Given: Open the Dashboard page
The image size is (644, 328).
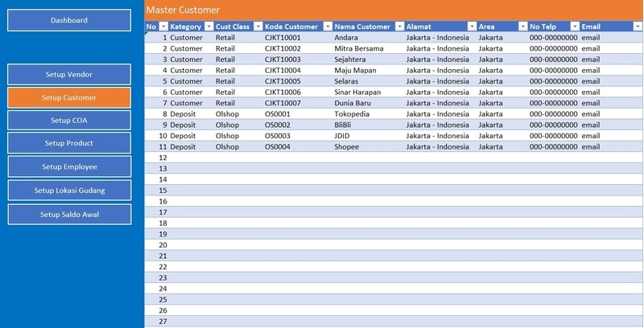Looking at the screenshot, I should (x=68, y=20).
